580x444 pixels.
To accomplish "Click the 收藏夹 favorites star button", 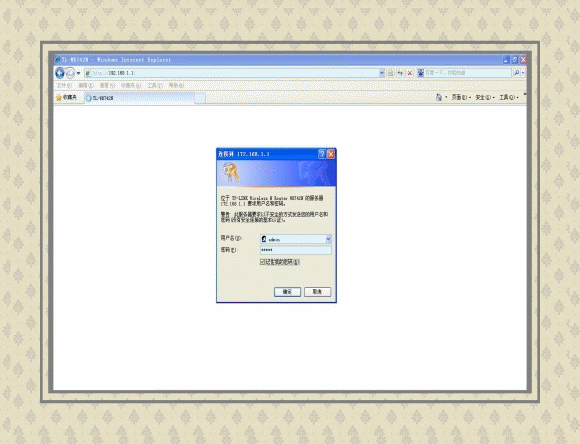I will tap(66, 97).
